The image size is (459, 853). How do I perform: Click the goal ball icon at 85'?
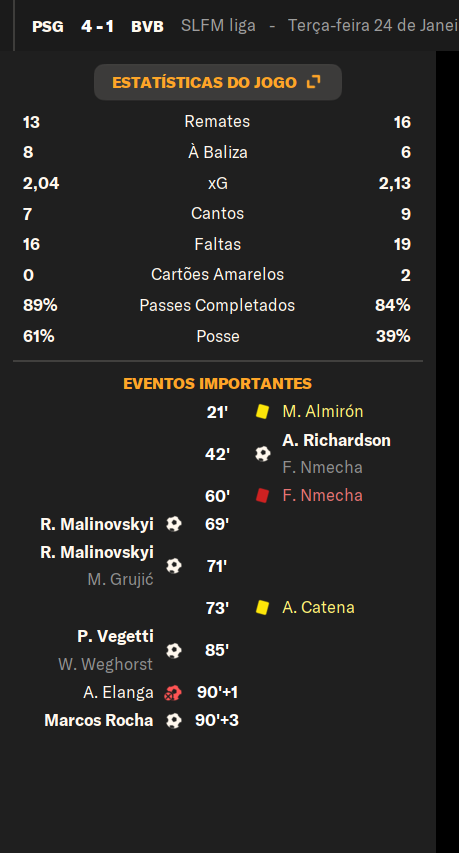pos(173,650)
